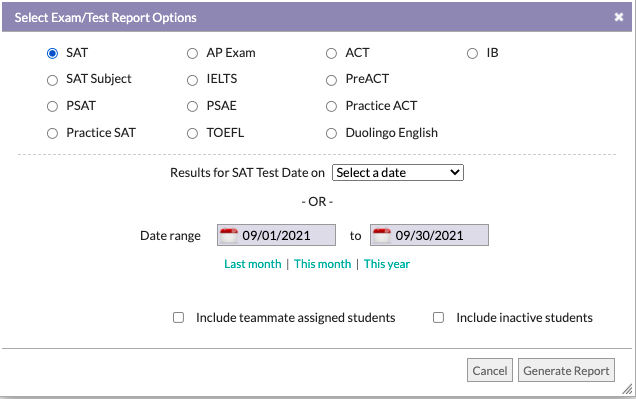Check Include inactive students
Viewport: 636px width, 399px height.
tap(438, 317)
